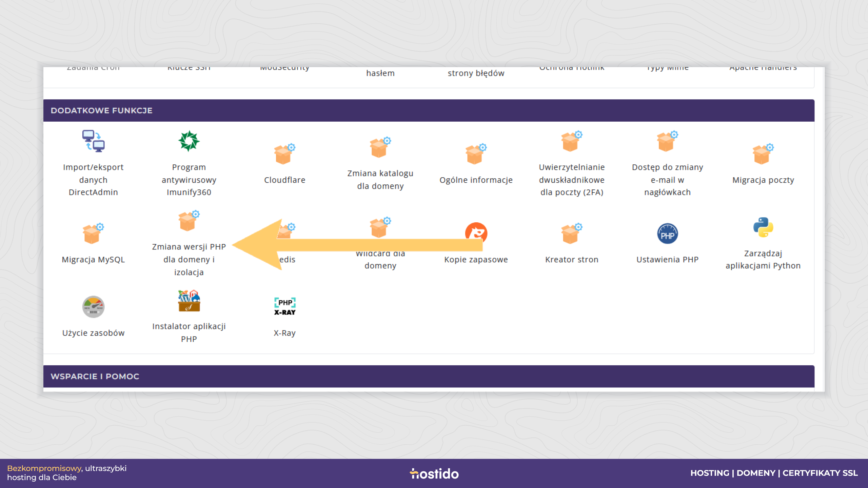Open Import/eksport danych DirectAdmin icon
Viewport: 868px width, 488px height.
pyautogui.click(x=93, y=141)
